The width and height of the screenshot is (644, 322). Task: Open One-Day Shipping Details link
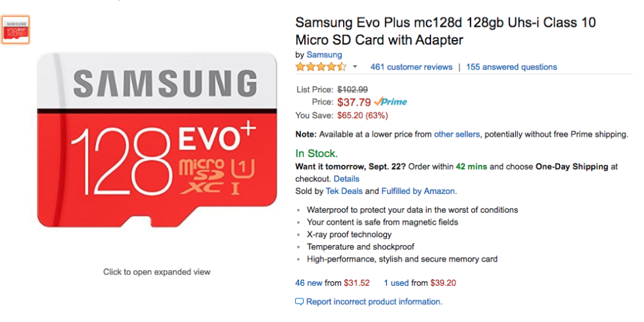point(346,179)
